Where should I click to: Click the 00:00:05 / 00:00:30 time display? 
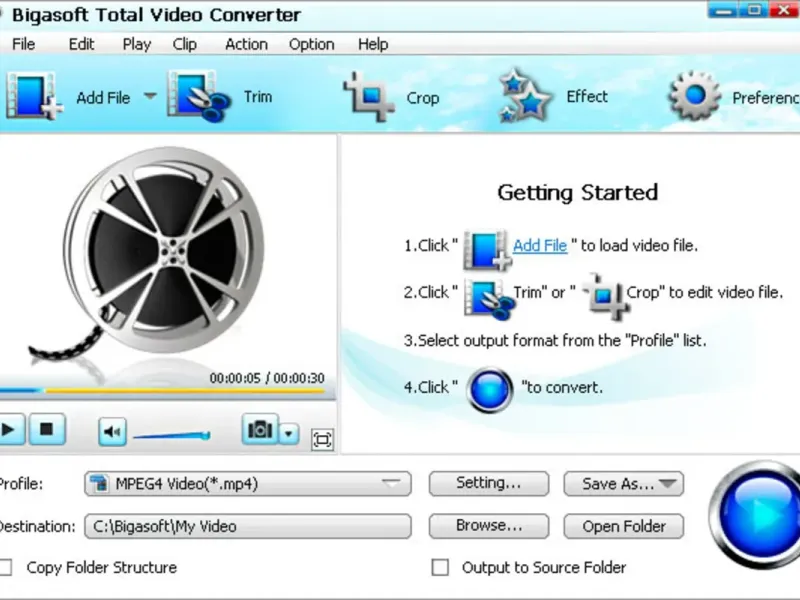(x=267, y=378)
